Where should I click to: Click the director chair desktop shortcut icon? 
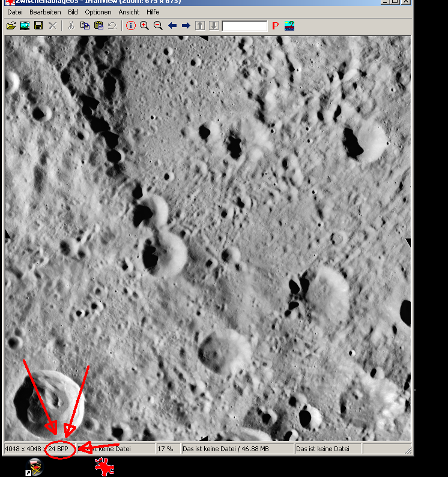35,467
